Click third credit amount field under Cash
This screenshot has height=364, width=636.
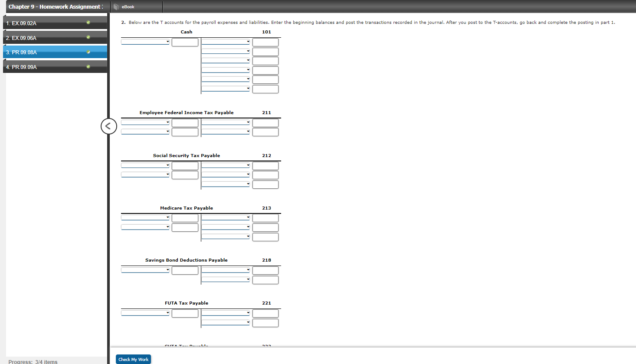[x=266, y=61]
